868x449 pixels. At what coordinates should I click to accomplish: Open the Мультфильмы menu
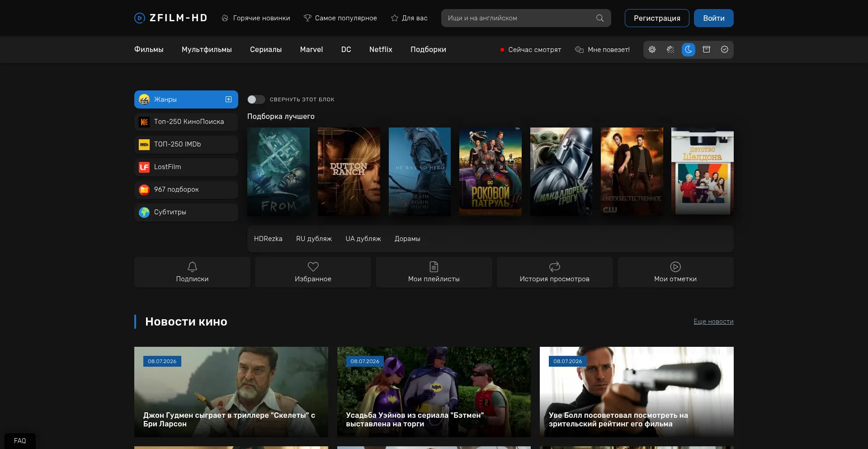tap(207, 49)
